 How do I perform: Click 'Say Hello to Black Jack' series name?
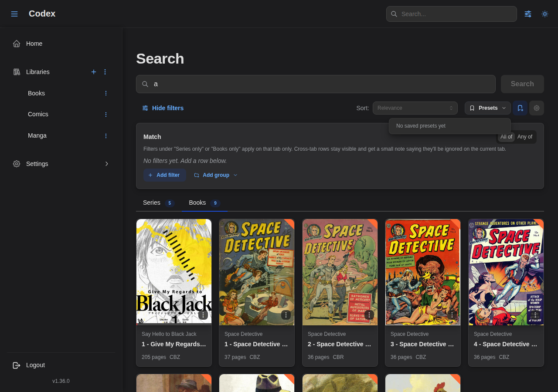click(169, 334)
